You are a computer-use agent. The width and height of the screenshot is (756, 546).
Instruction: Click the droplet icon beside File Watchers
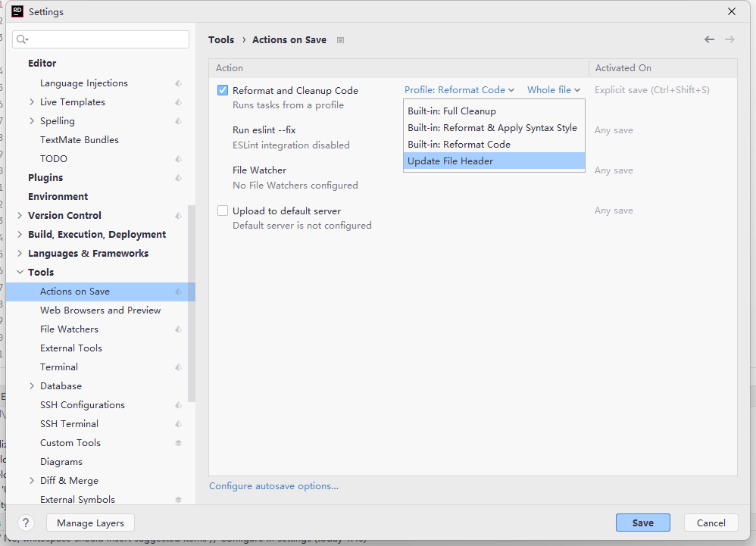(x=177, y=329)
